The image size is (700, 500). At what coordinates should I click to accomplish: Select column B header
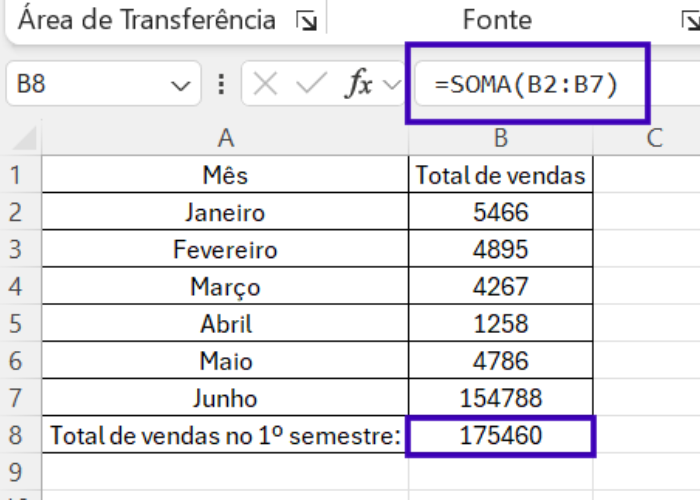(501, 138)
